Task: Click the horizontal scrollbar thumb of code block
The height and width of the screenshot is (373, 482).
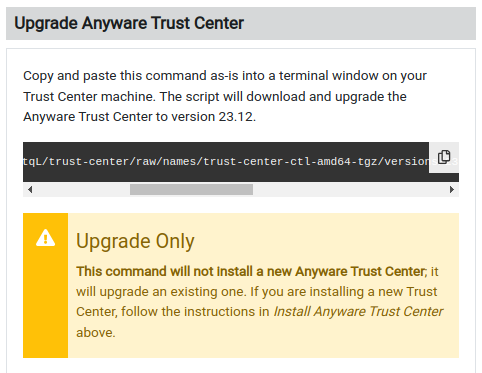Action: (x=191, y=190)
